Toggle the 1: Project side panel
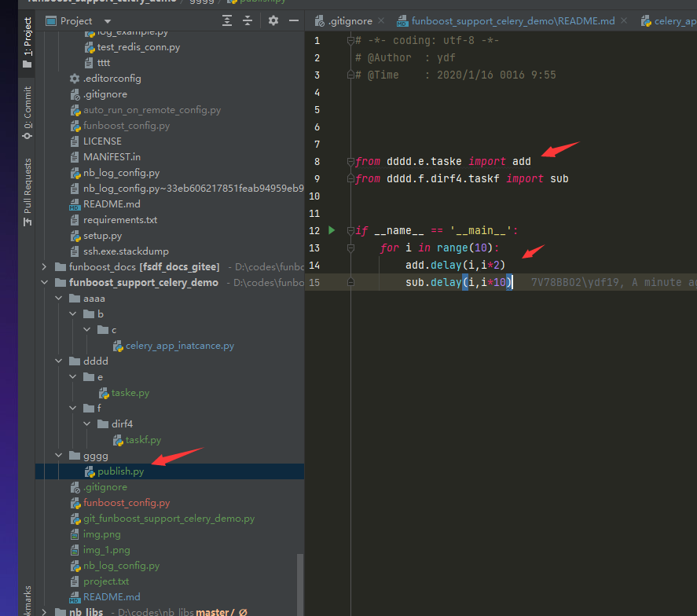 point(28,42)
